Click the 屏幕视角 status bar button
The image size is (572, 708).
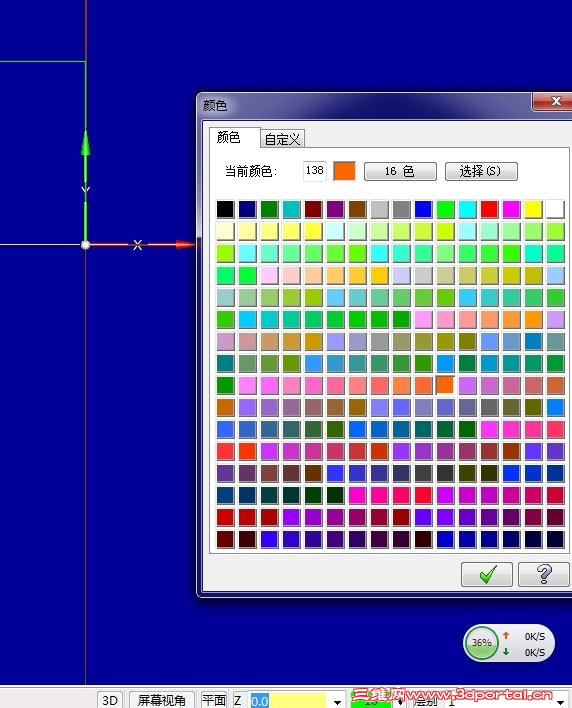click(x=162, y=700)
